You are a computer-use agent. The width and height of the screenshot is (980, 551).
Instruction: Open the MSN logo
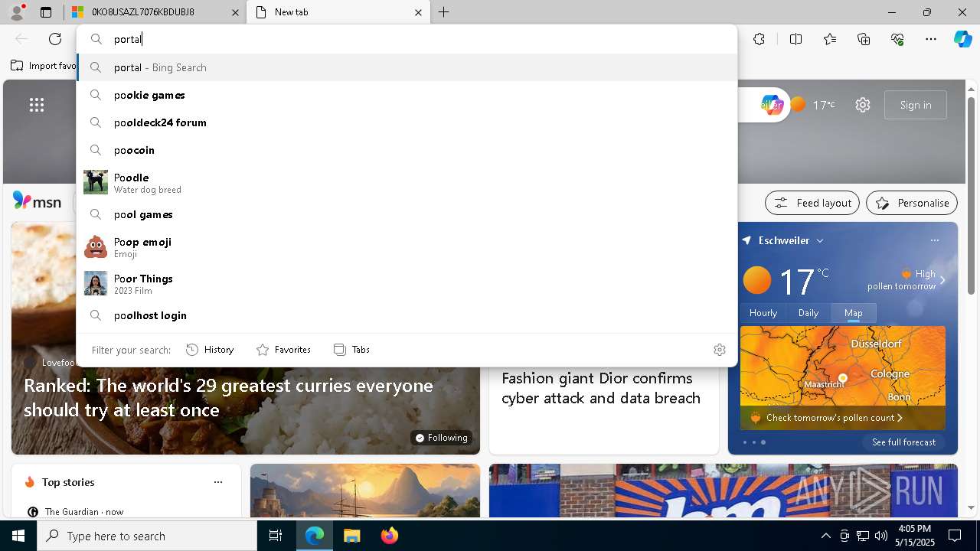click(37, 202)
